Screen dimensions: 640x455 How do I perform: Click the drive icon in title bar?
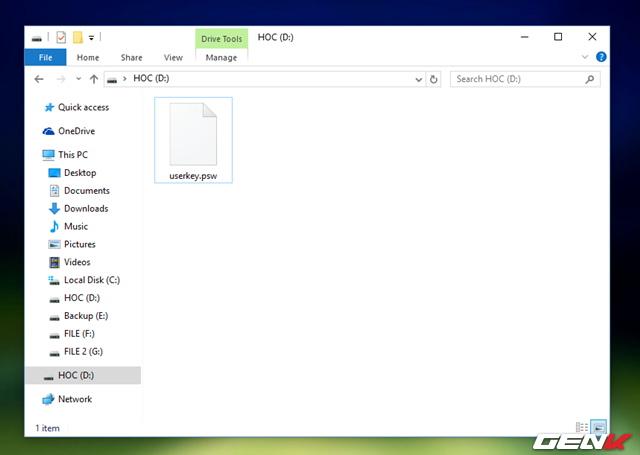point(37,38)
